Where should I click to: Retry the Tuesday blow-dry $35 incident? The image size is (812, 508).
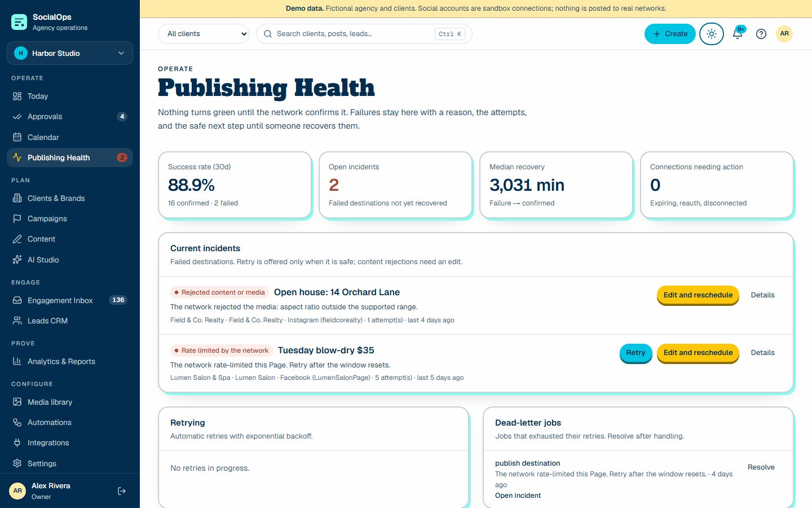point(636,353)
